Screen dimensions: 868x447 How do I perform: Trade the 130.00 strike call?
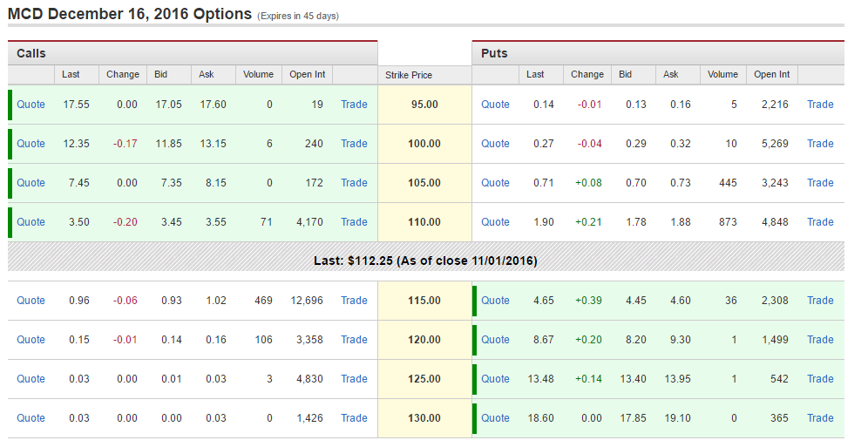pos(354,419)
